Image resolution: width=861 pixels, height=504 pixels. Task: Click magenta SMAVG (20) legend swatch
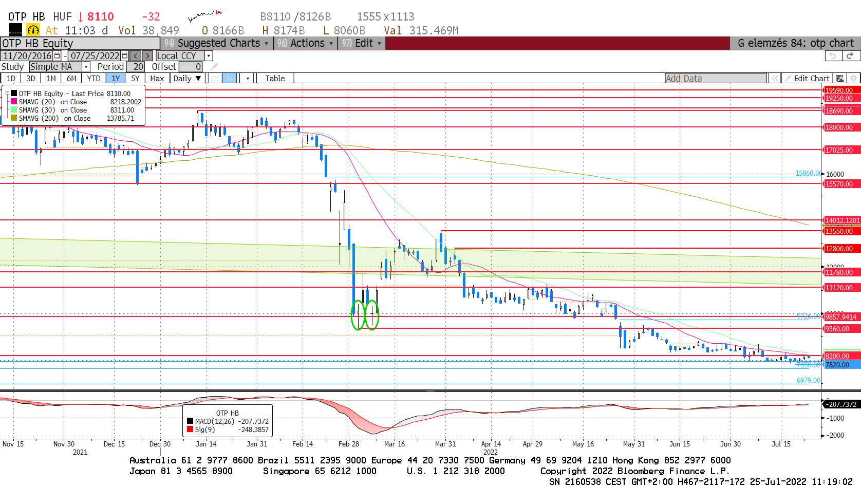[x=14, y=102]
